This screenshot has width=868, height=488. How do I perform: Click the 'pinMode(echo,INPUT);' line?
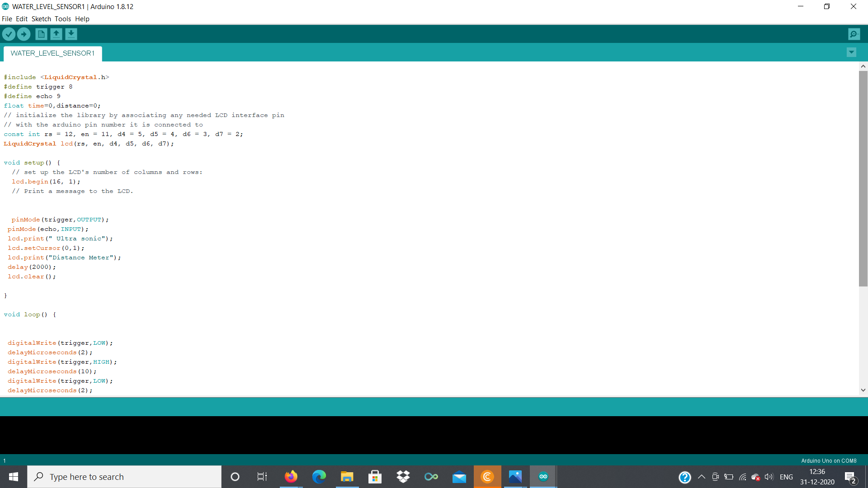(48, 229)
